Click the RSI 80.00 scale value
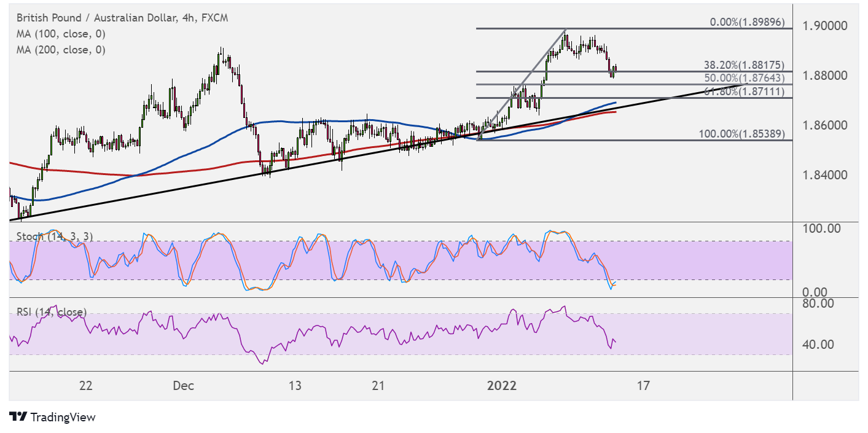Image resolution: width=868 pixels, height=433 pixels. tap(819, 303)
